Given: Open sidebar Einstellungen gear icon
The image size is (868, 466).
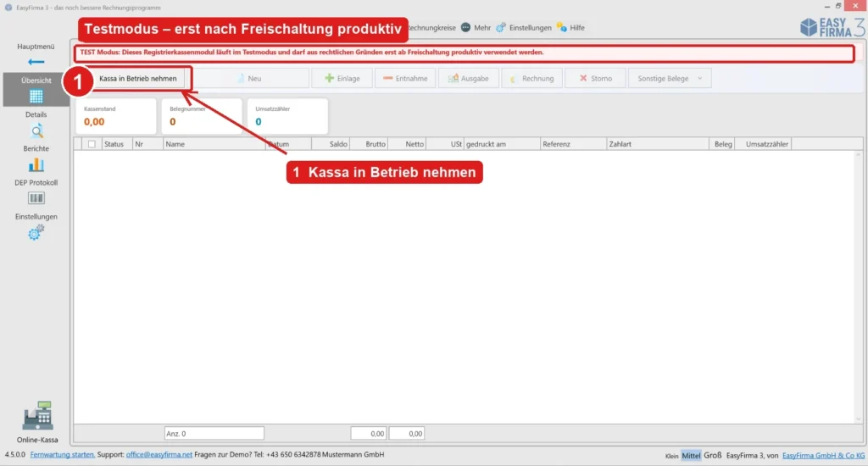Looking at the screenshot, I should [x=36, y=232].
